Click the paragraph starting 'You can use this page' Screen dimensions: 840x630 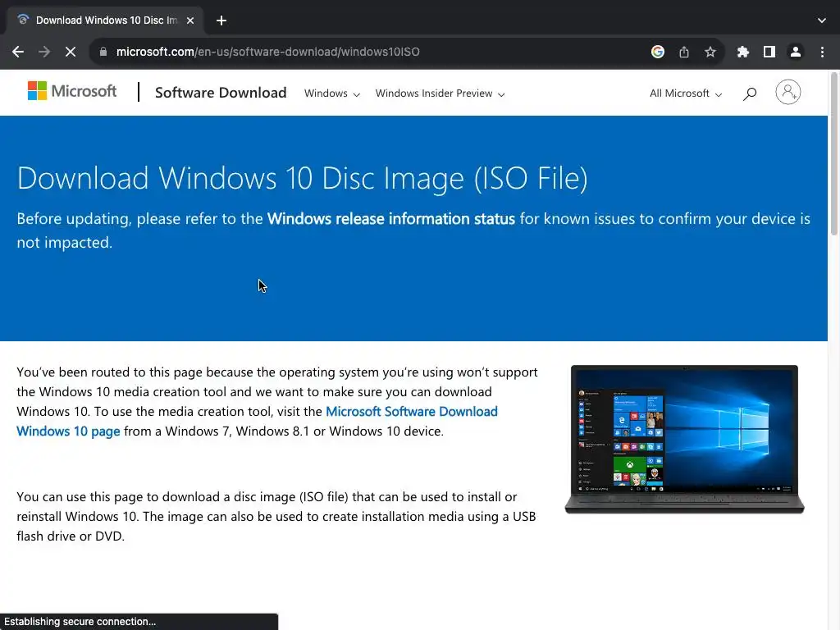click(x=276, y=517)
